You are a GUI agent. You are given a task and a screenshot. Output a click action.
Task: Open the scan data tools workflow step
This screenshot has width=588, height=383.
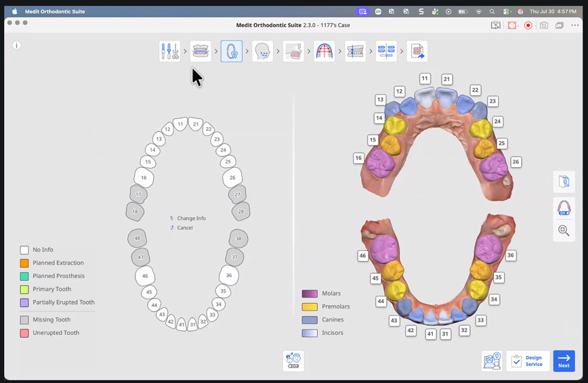click(169, 51)
